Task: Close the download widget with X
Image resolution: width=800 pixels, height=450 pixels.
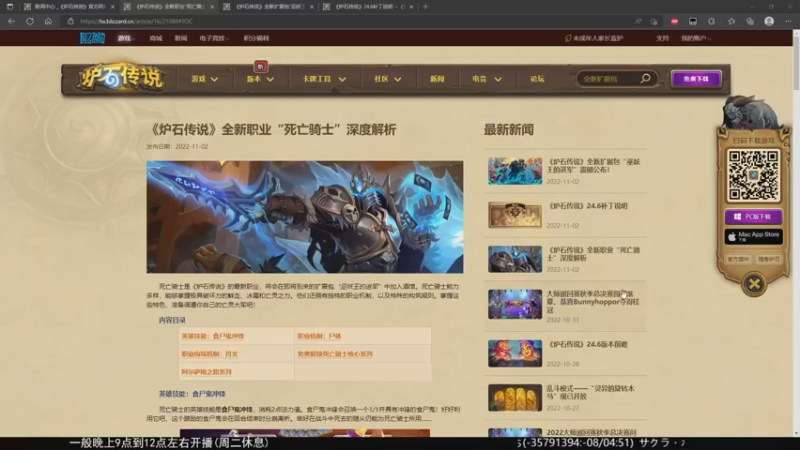Action: 754,284
